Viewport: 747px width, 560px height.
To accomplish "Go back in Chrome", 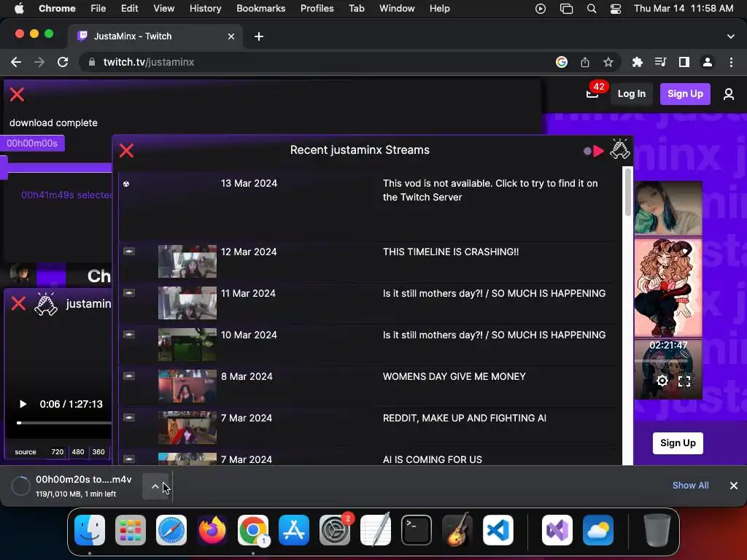I will pos(16,62).
